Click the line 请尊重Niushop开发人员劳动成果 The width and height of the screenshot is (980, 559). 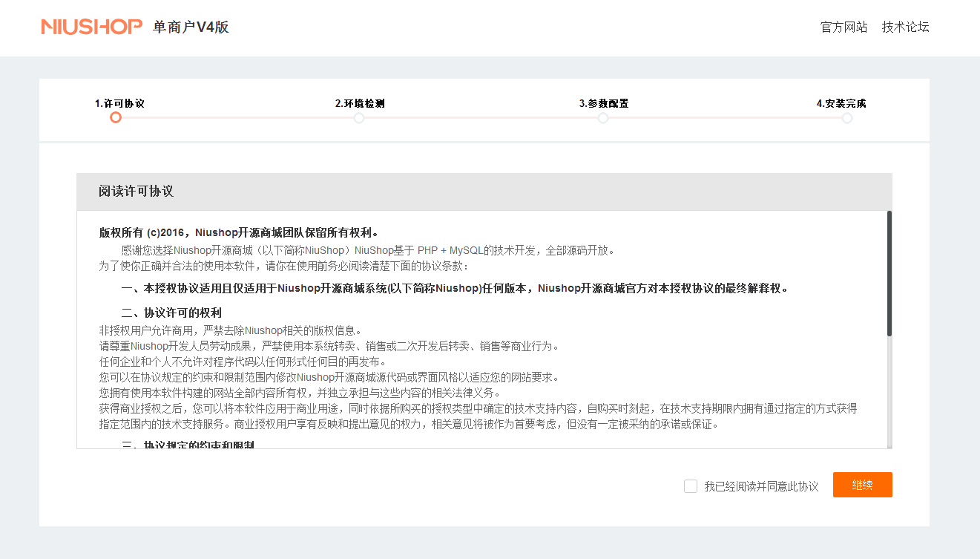pos(329,346)
